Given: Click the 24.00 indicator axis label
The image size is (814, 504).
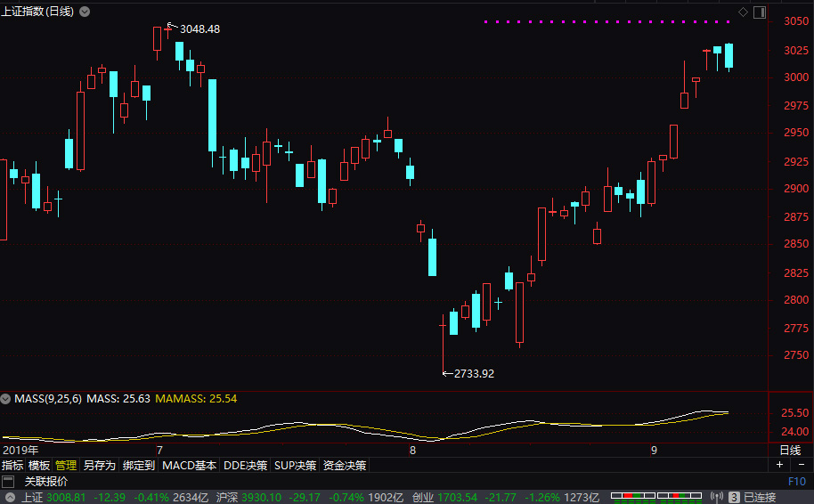Looking at the screenshot, I should click(794, 431).
